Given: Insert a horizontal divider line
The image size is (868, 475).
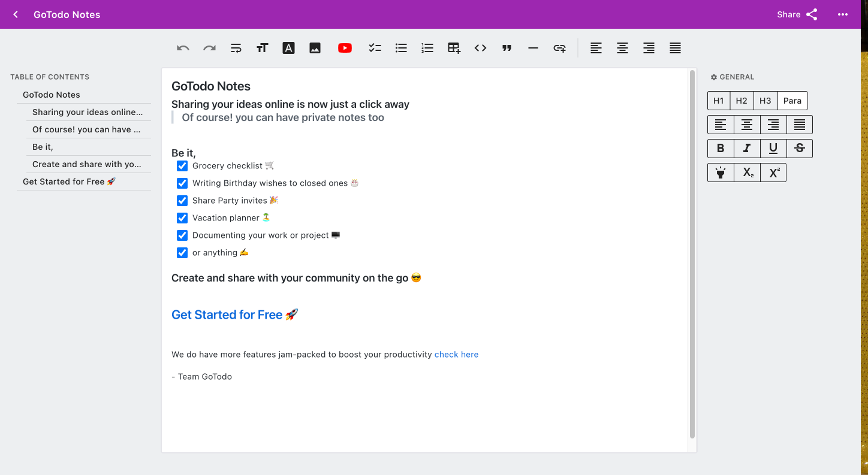Looking at the screenshot, I should point(533,48).
